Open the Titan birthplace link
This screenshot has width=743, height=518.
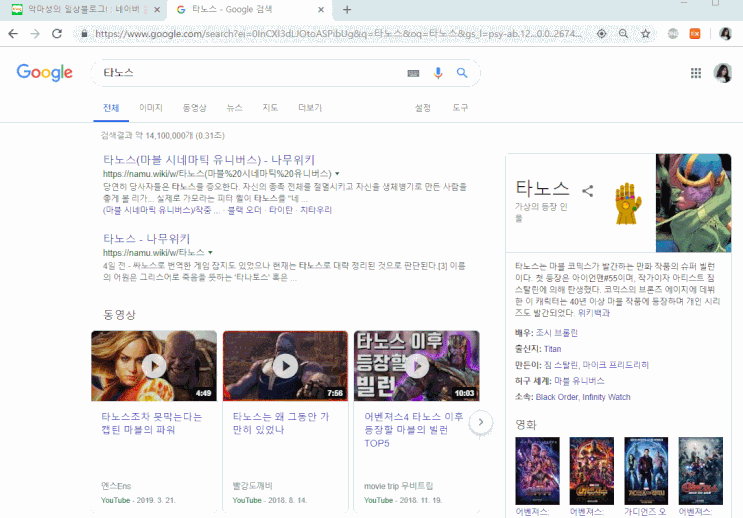(553, 349)
